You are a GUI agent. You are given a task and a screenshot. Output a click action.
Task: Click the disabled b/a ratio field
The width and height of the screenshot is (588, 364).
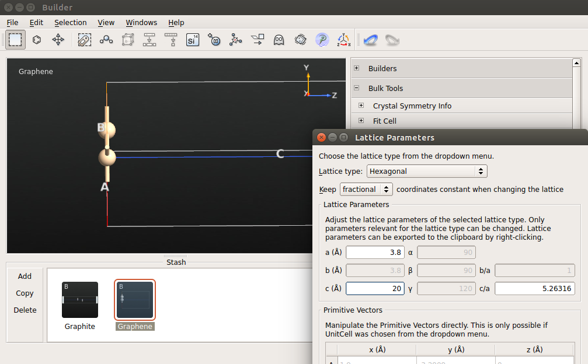click(x=535, y=271)
